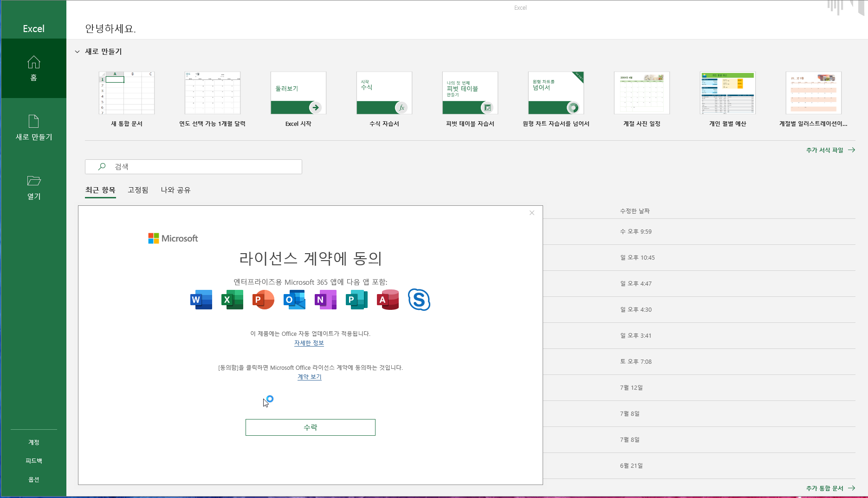Viewport: 868px width, 498px height.
Task: Select the 피벗 테이블 자습서 template
Action: coord(470,99)
